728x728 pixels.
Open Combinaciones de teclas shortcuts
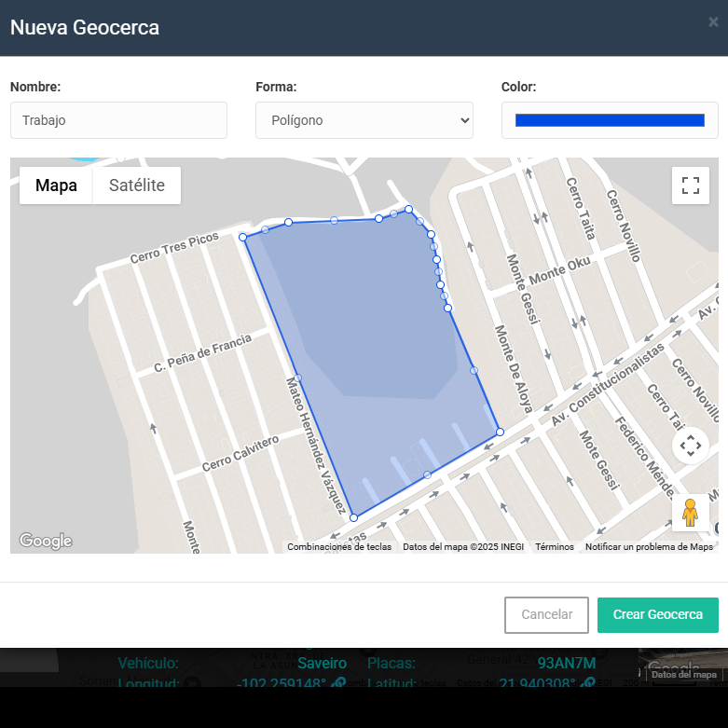339,547
